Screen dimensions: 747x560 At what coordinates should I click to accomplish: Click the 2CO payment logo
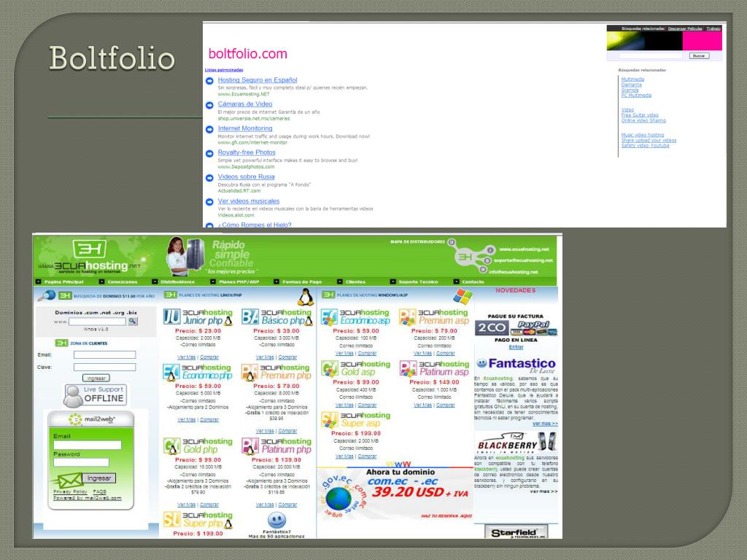point(492,327)
